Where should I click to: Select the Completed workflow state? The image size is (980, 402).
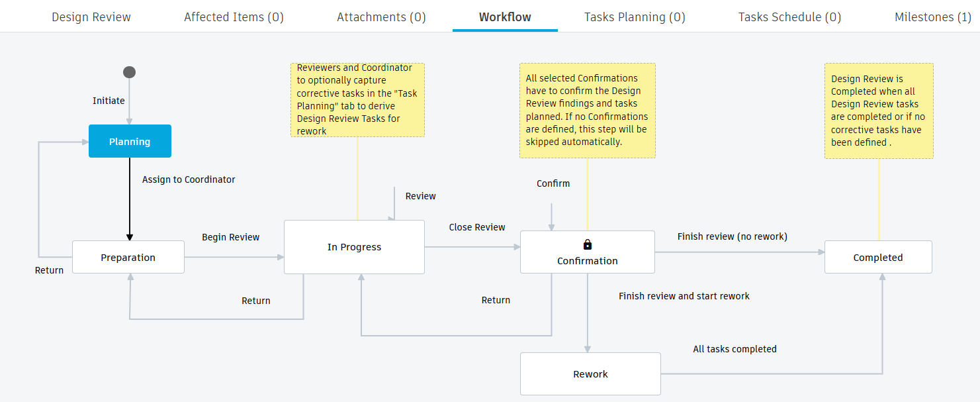click(878, 257)
